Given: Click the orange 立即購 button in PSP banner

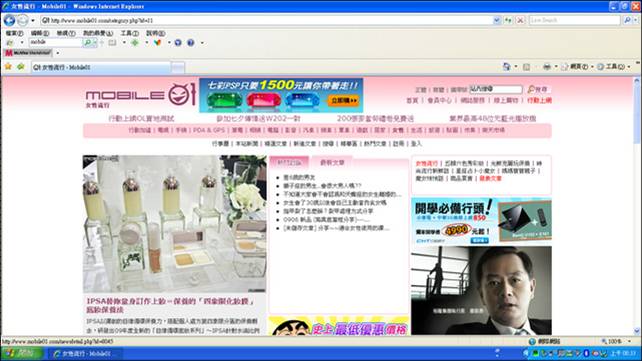Looking at the screenshot, I should [343, 100].
